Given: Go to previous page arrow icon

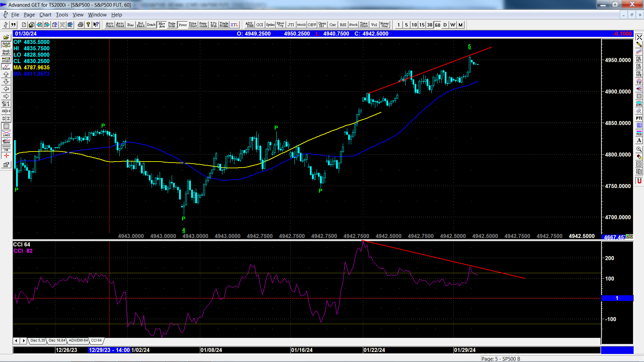Looking at the screenshot, I should click(39, 25).
